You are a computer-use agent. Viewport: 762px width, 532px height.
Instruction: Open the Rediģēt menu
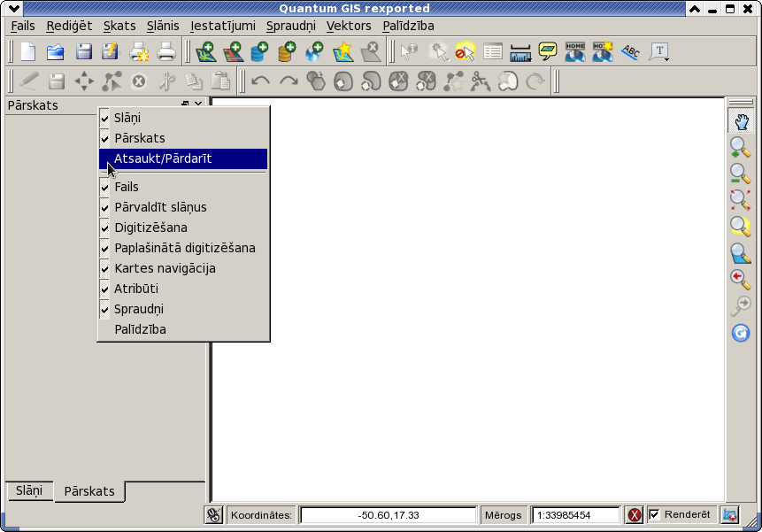(x=69, y=26)
